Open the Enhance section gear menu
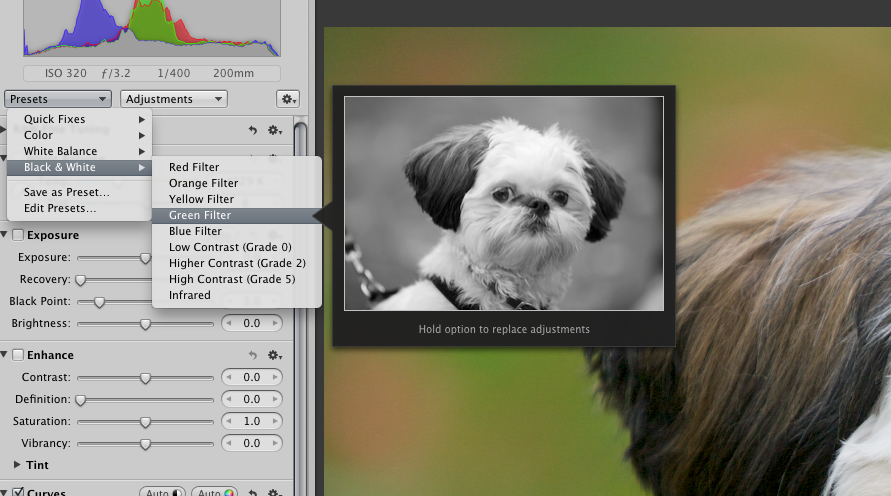 point(275,355)
